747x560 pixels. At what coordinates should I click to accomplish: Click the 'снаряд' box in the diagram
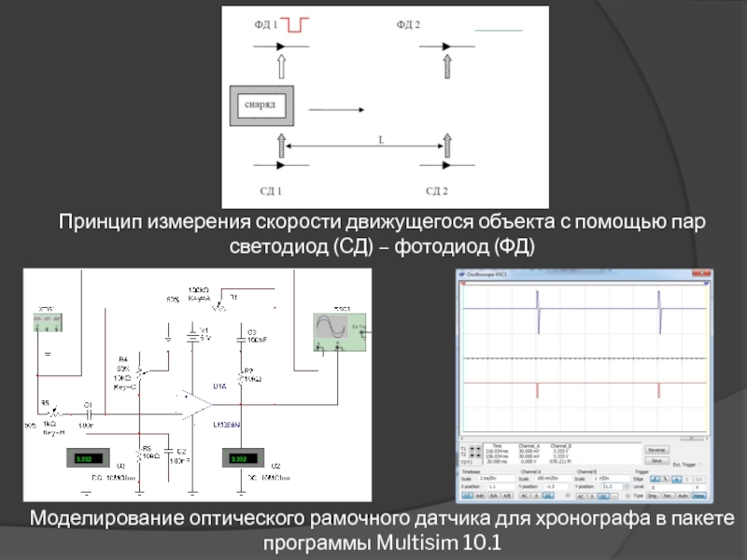[261, 105]
